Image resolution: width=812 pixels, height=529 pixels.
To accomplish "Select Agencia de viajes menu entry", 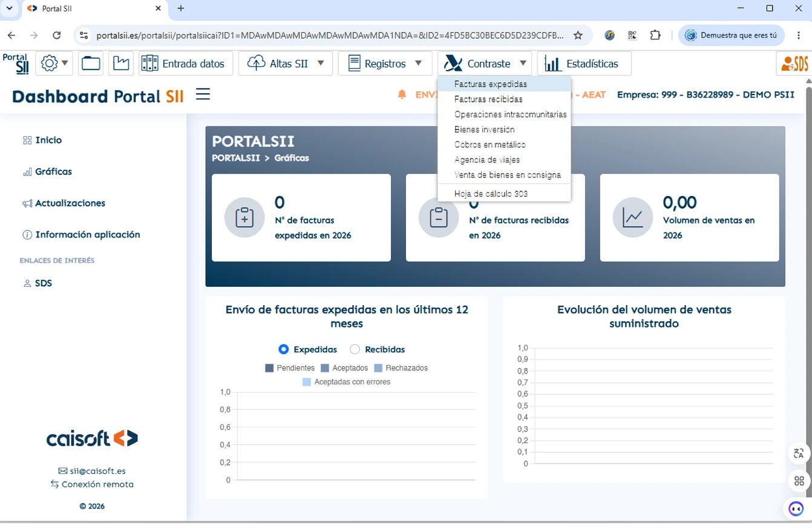I will pos(504,160).
